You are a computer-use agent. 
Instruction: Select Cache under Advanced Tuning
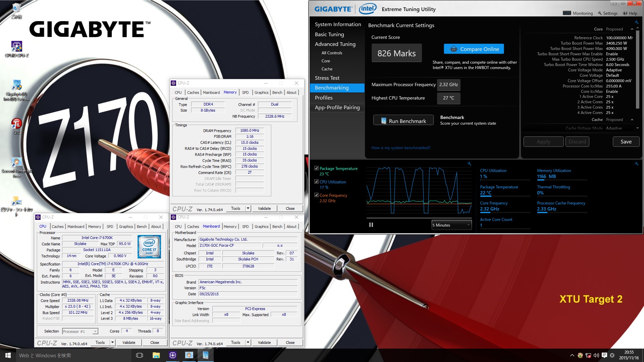coord(327,69)
